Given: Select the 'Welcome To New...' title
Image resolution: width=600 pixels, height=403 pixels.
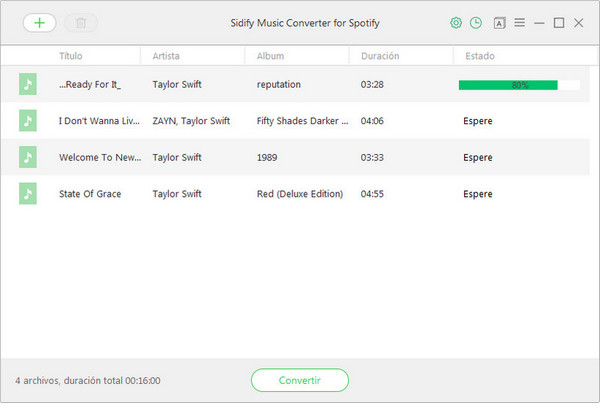Looking at the screenshot, I should coord(100,157).
